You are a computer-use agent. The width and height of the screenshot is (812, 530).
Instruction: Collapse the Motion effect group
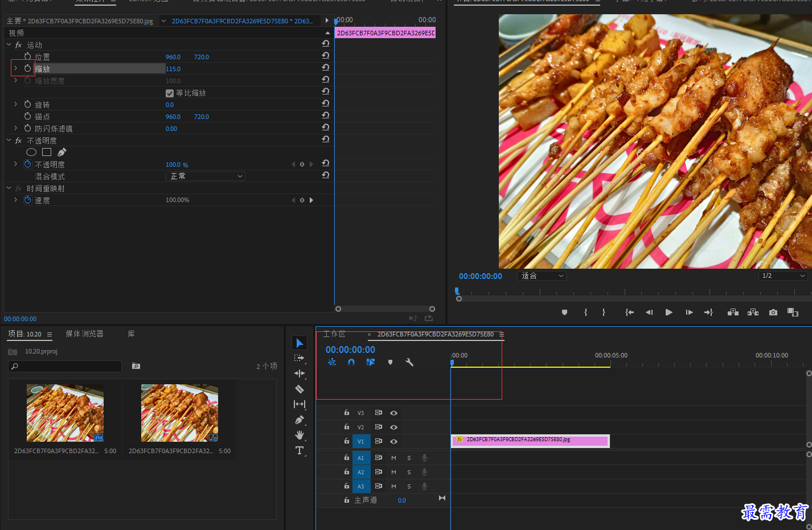coord(9,44)
